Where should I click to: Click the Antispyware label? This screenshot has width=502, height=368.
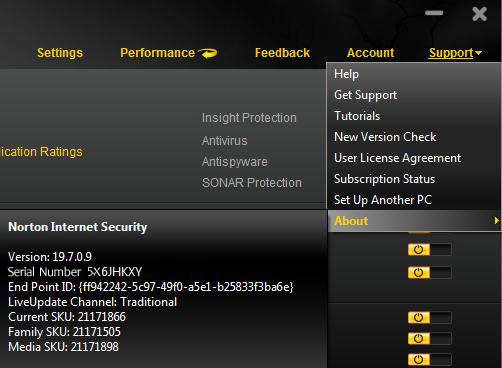coord(234,162)
